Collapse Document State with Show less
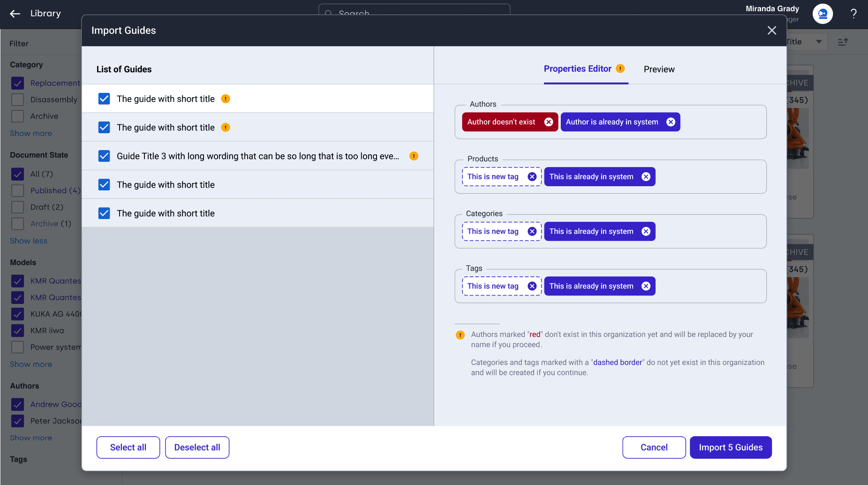The image size is (868, 485). tap(29, 241)
